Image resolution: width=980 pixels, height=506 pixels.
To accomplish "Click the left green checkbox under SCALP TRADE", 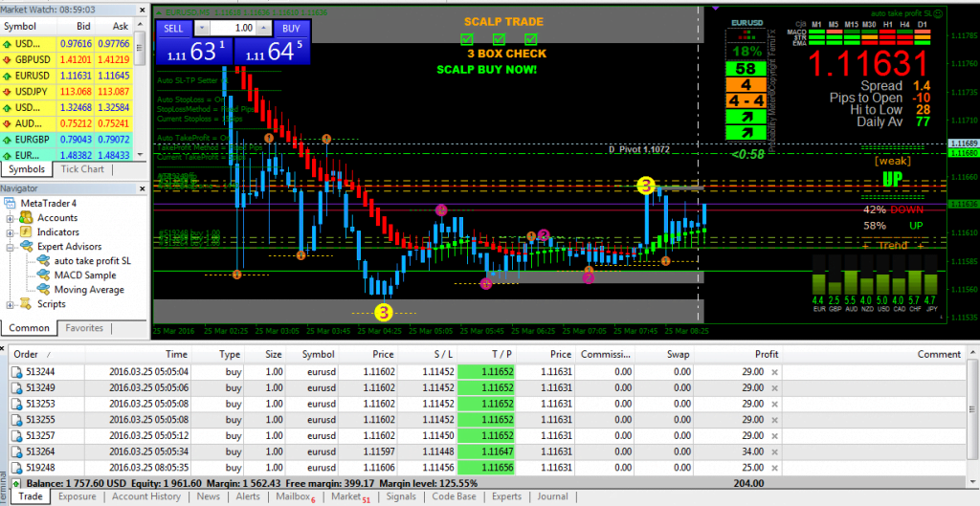I will coord(466,39).
